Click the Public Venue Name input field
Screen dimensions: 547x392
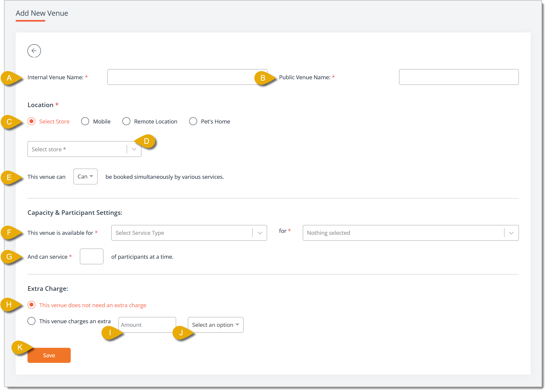click(x=459, y=77)
